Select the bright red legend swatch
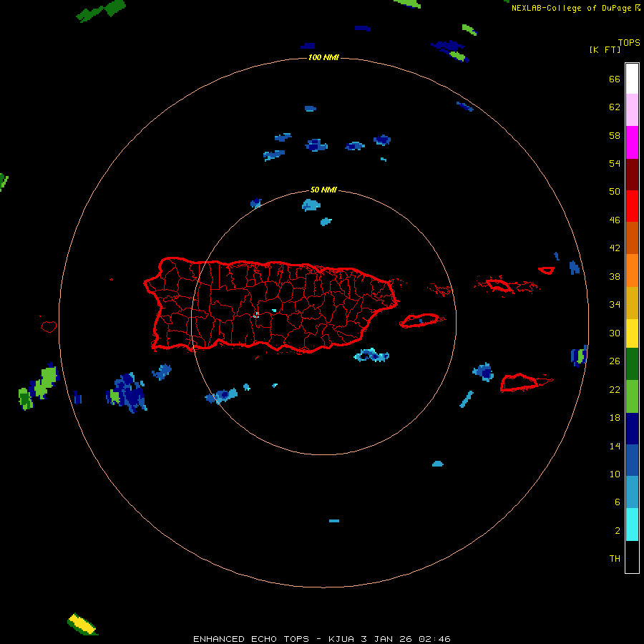 632,206
